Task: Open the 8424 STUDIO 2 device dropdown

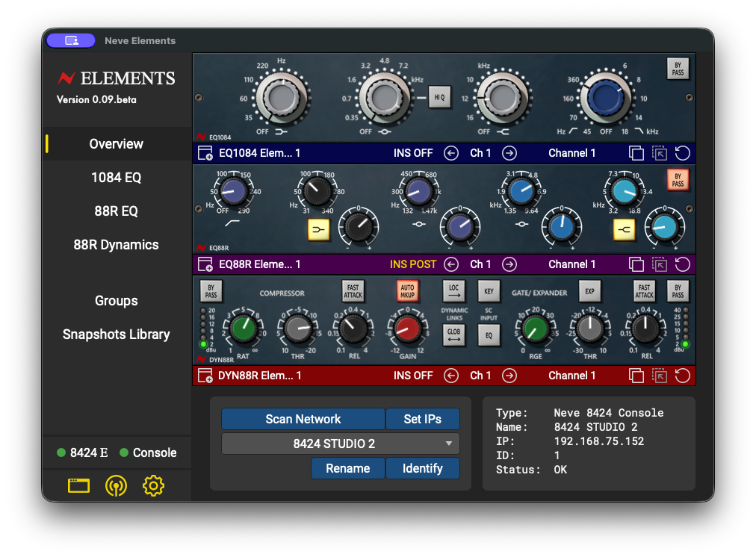Action: pyautogui.click(x=340, y=444)
